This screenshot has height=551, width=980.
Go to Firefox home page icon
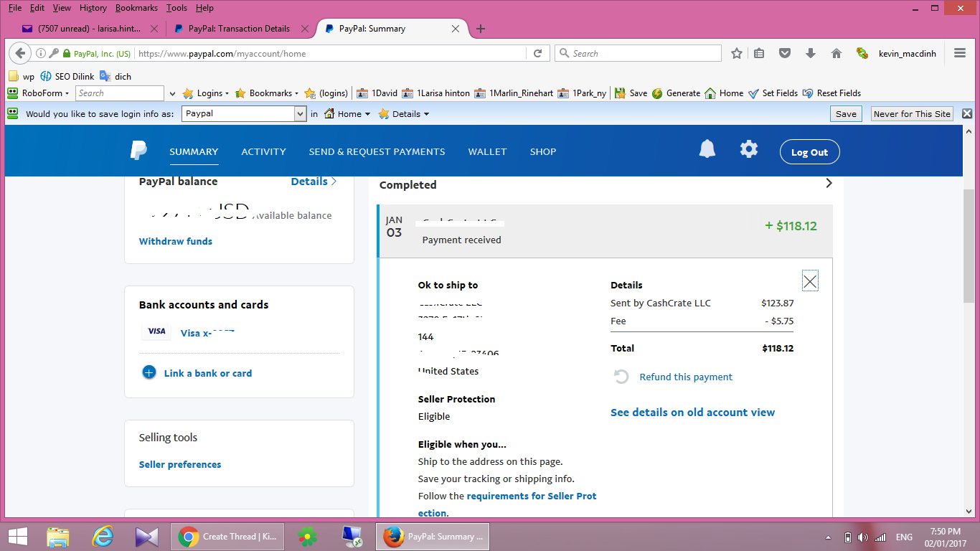[x=836, y=53]
